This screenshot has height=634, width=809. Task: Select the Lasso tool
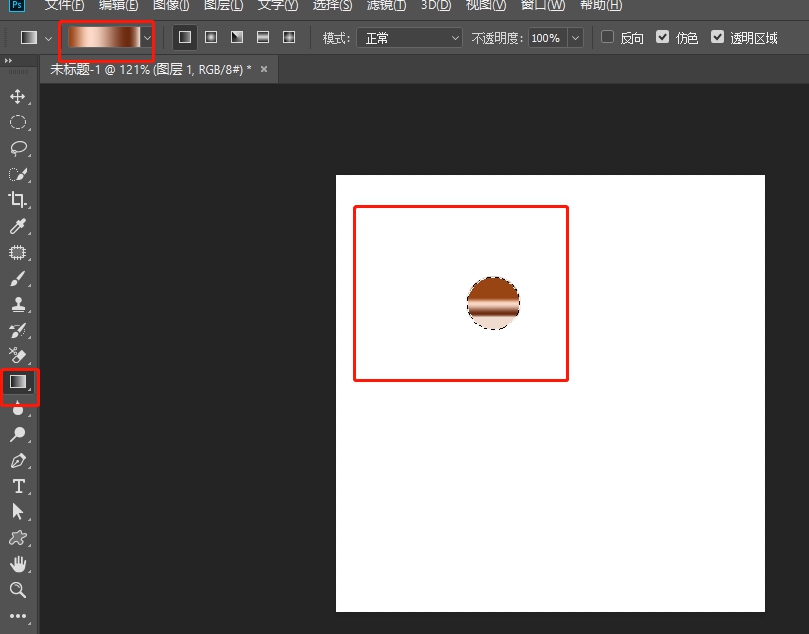coord(18,148)
